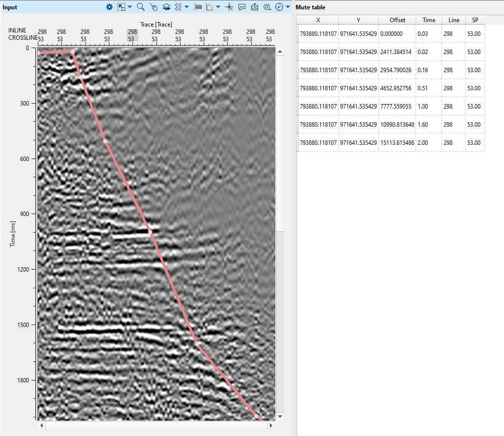The image size is (504, 436).
Task: Click the export image icon
Action: tap(255, 7)
